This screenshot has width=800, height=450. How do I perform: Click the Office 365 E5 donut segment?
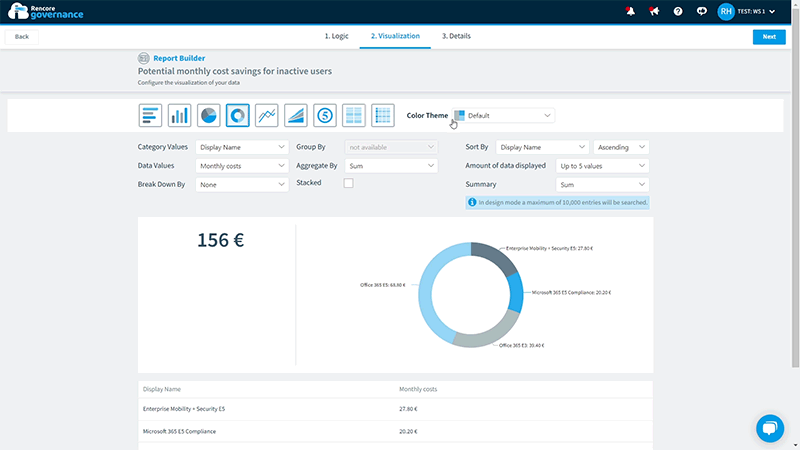[428, 291]
